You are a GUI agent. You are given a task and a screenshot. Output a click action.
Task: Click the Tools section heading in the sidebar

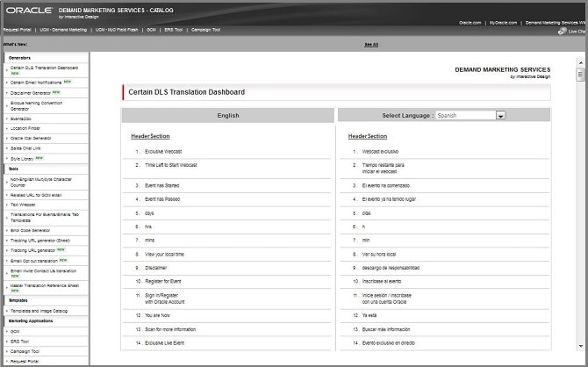click(13, 169)
